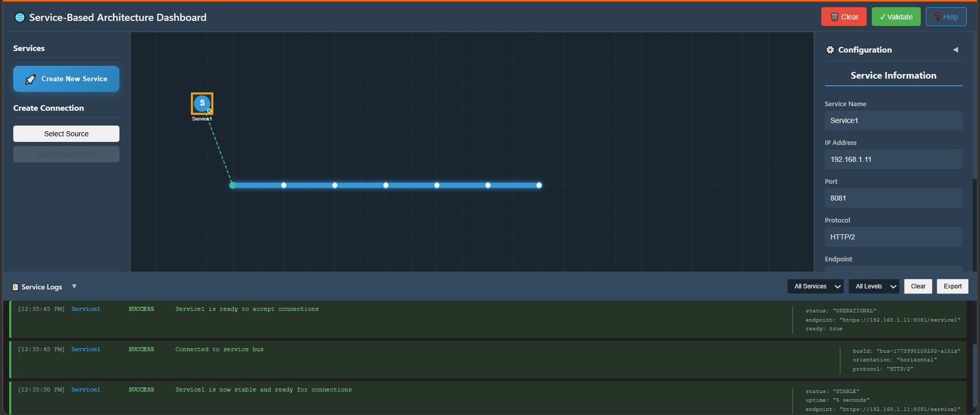
Task: Click the status "STABLE" log detail
Action: pos(832,391)
